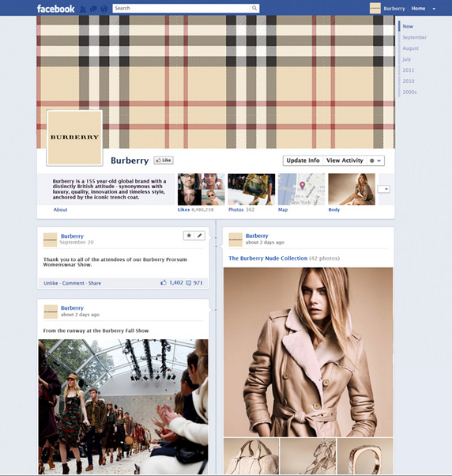452x476 pixels.
Task: Go to the Home link
Action: pyautogui.click(x=418, y=9)
